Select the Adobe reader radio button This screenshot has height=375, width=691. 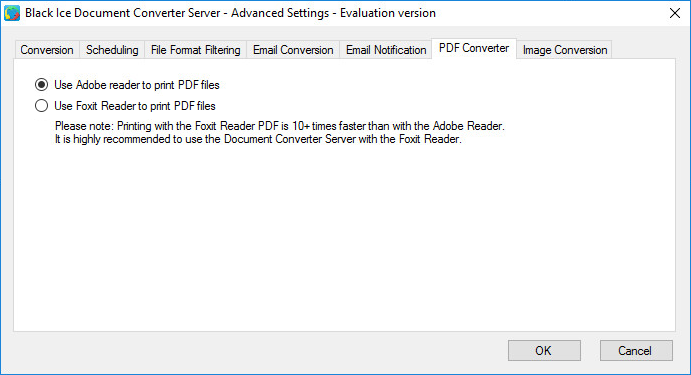[41, 85]
